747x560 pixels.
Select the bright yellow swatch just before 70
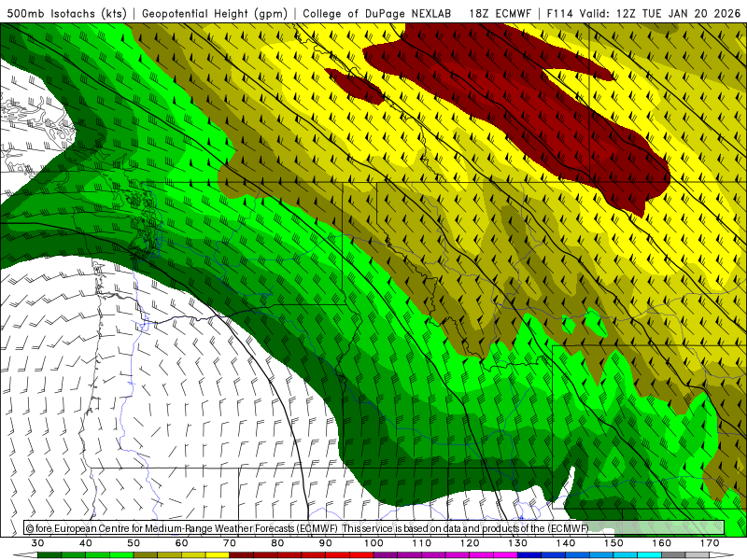tap(218, 555)
